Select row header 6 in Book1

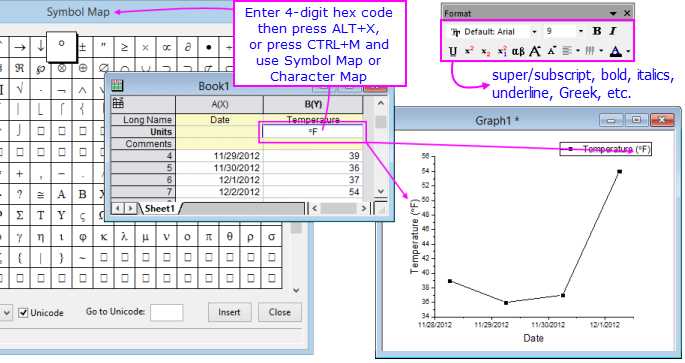[143, 180]
